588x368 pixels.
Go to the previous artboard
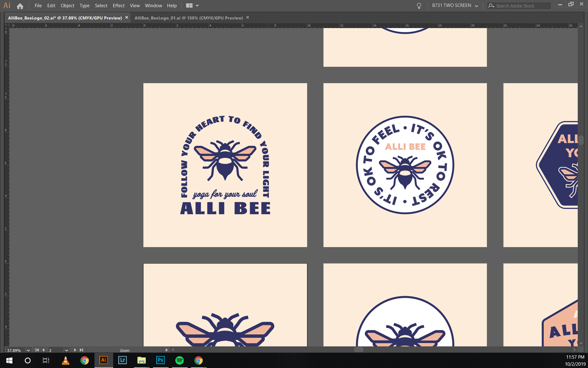(43, 350)
